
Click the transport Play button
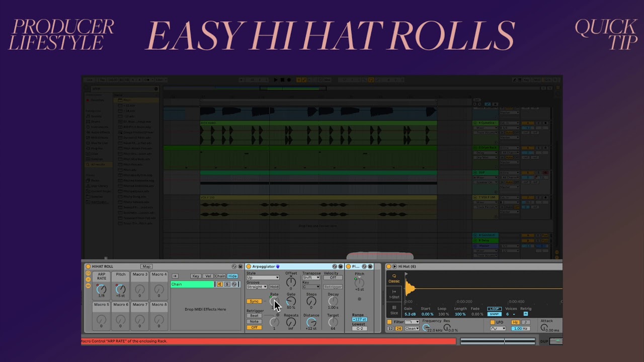coord(276,79)
